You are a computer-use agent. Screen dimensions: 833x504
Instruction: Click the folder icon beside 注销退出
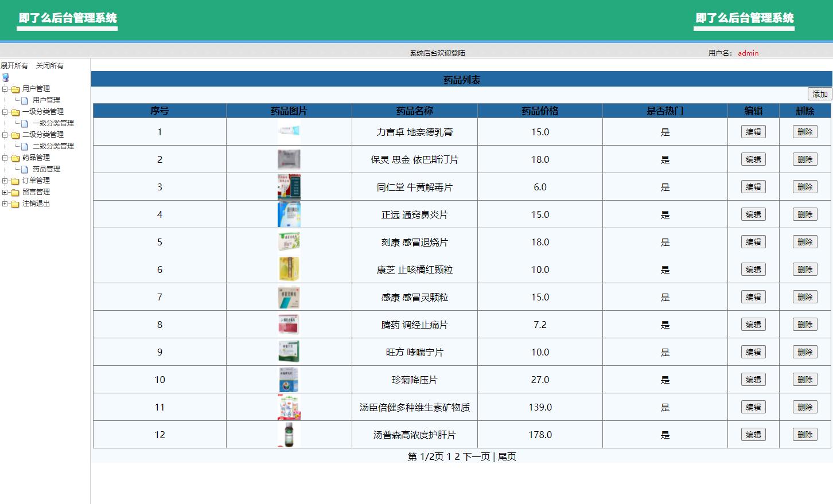(15, 204)
